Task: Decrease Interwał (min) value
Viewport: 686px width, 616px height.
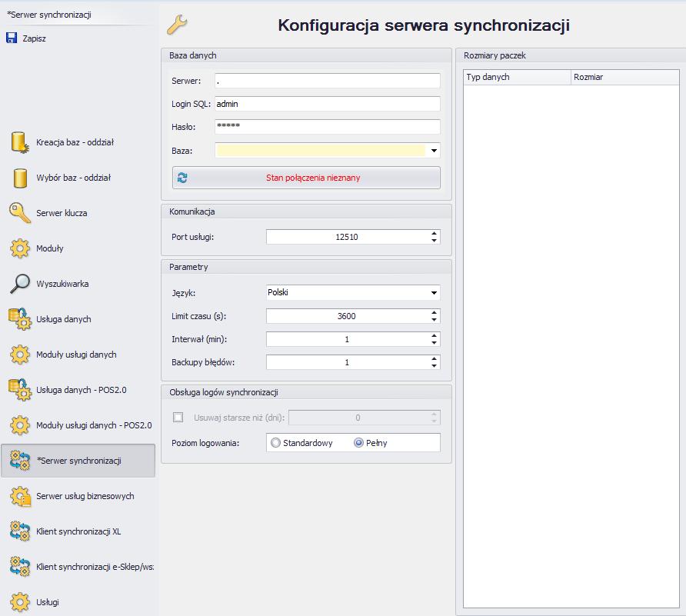Action: (434, 342)
